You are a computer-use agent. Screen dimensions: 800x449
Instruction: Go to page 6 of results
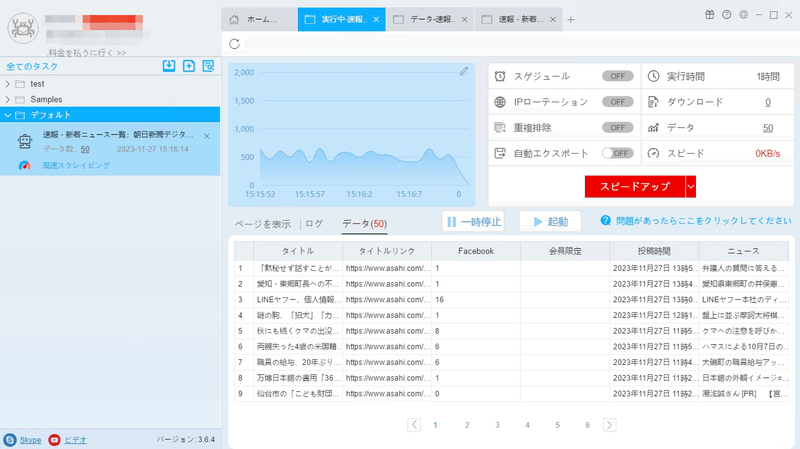(587, 425)
